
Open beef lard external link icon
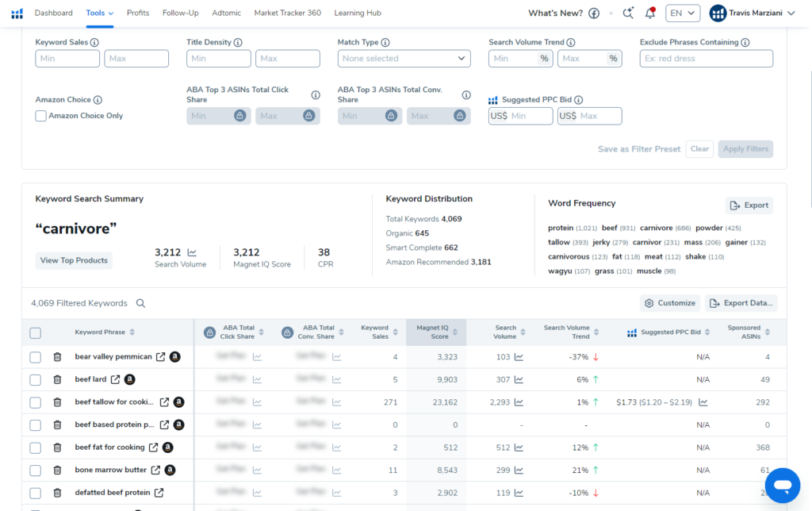(x=115, y=379)
